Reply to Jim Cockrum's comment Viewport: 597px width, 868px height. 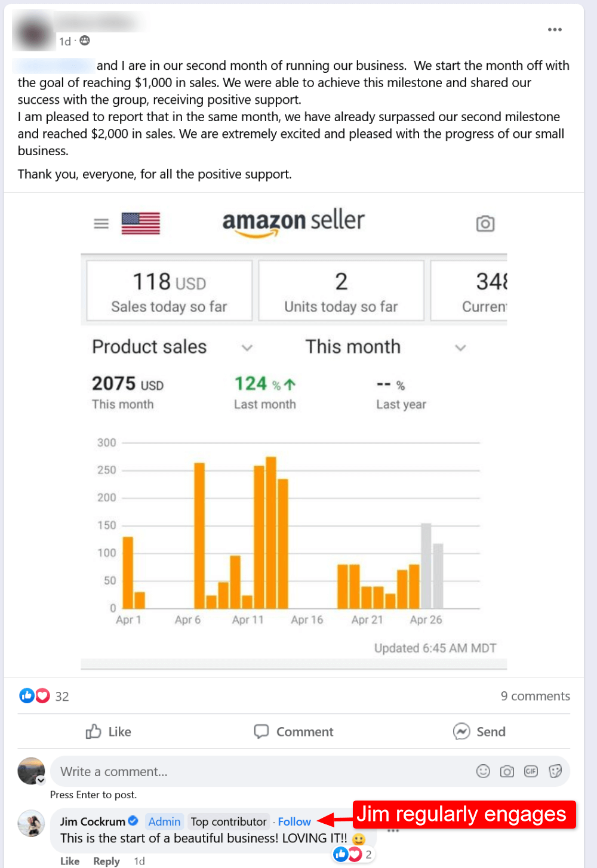click(106, 861)
